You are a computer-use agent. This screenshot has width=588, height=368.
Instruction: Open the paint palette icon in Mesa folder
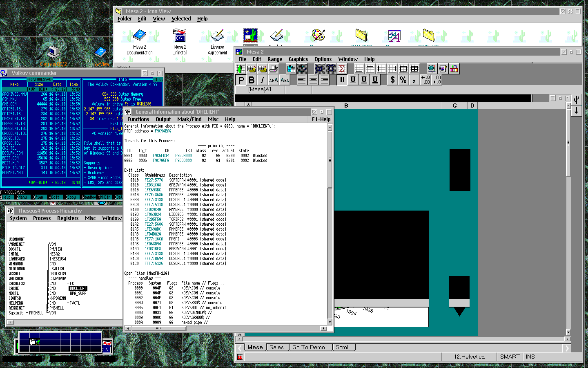click(x=318, y=36)
